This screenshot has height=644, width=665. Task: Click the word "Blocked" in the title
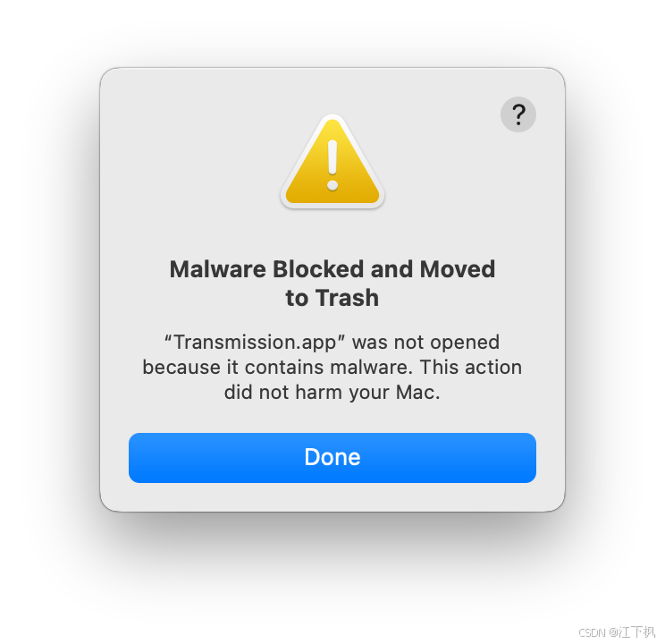click(x=318, y=269)
